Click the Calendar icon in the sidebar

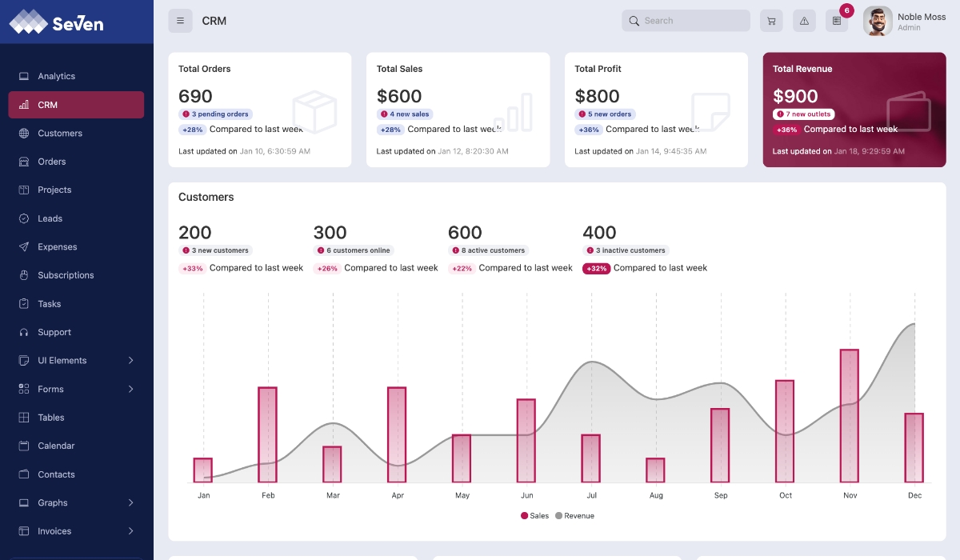click(23, 446)
